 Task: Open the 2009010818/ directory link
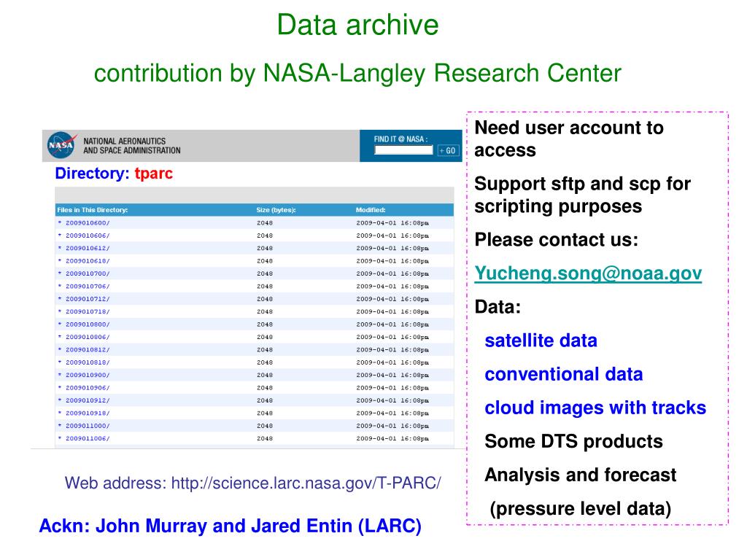(88, 362)
